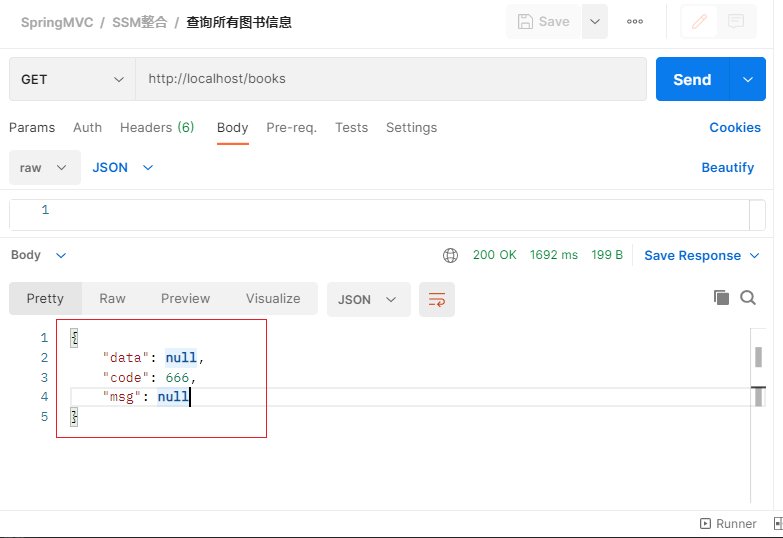Image resolution: width=783 pixels, height=538 pixels.
Task: Open Runner in the status bar
Action: [x=728, y=523]
